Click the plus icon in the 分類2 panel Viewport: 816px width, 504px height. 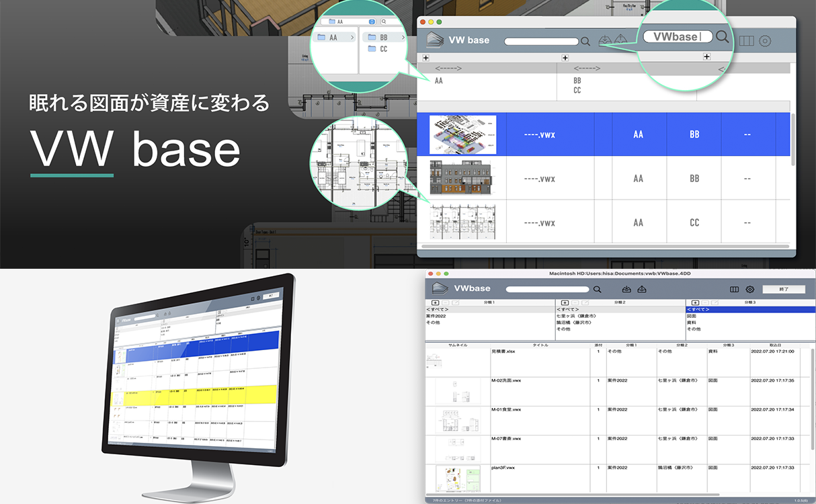point(565,303)
